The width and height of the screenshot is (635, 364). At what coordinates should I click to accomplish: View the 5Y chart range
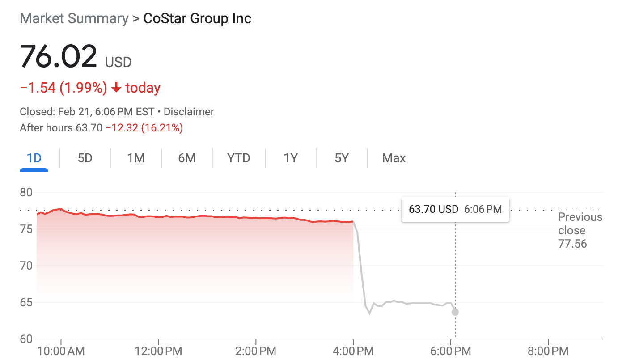click(342, 158)
